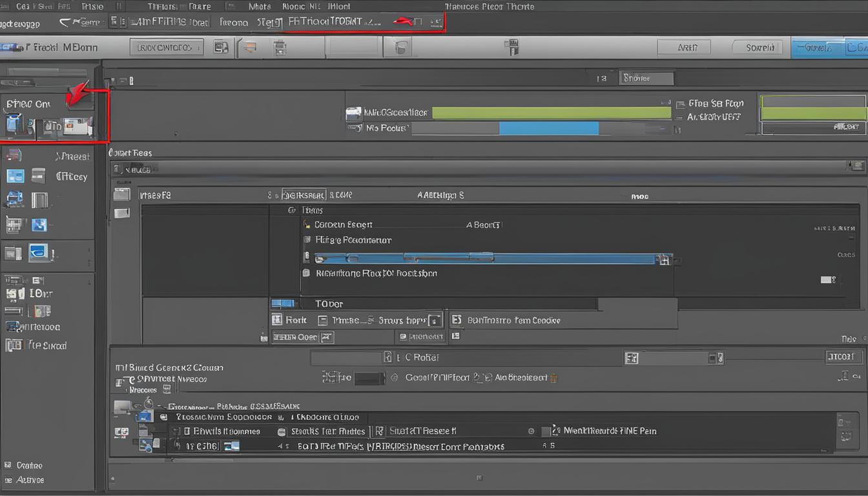Open the copy-document icon in the toolbar

(x=220, y=47)
